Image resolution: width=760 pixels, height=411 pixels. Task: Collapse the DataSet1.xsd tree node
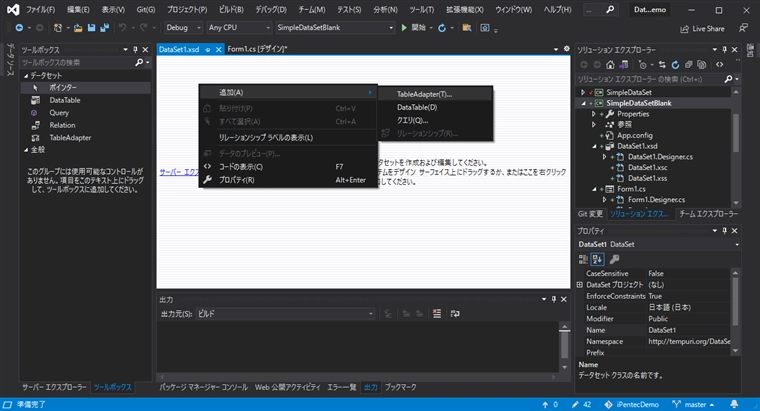point(594,146)
